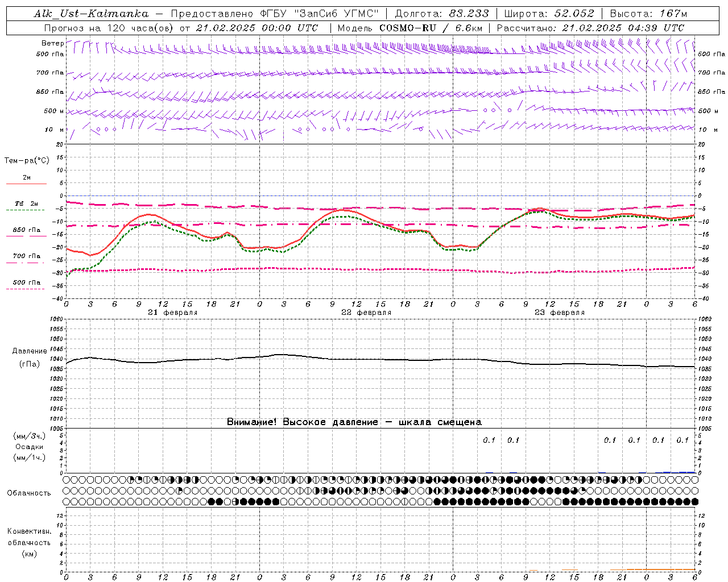Click the 'Ветер' wind panel label

pos(53,43)
